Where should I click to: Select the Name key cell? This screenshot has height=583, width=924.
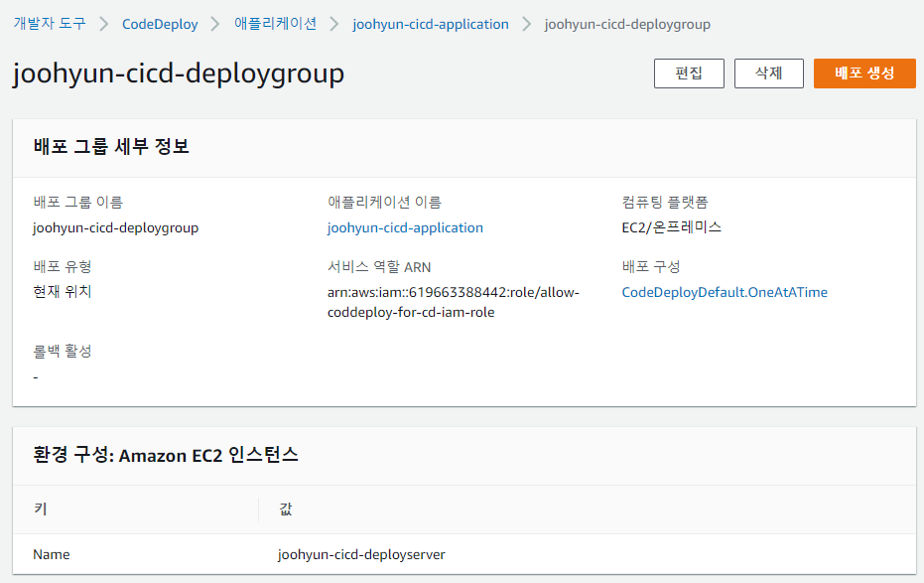[x=52, y=554]
